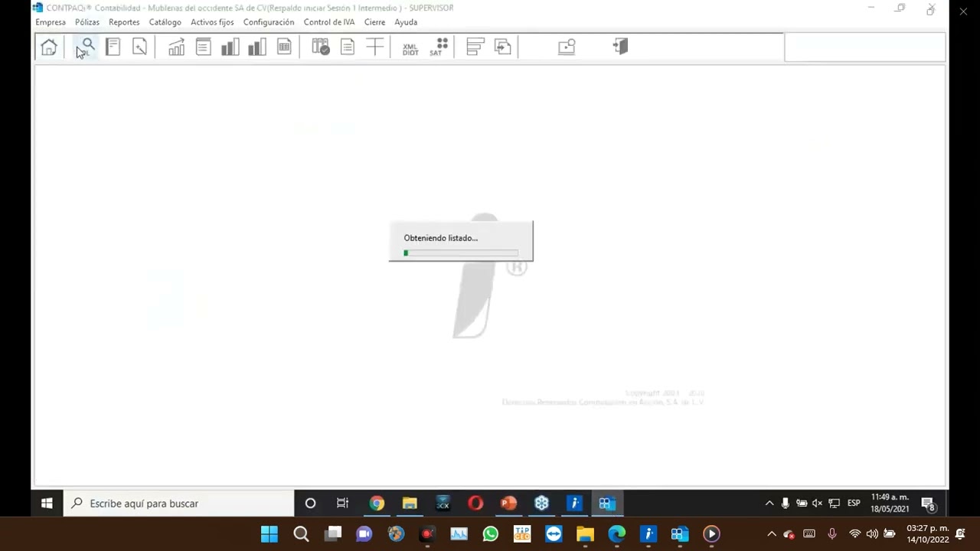Click the document with pencil edit icon
980x551 pixels.
coord(139,47)
